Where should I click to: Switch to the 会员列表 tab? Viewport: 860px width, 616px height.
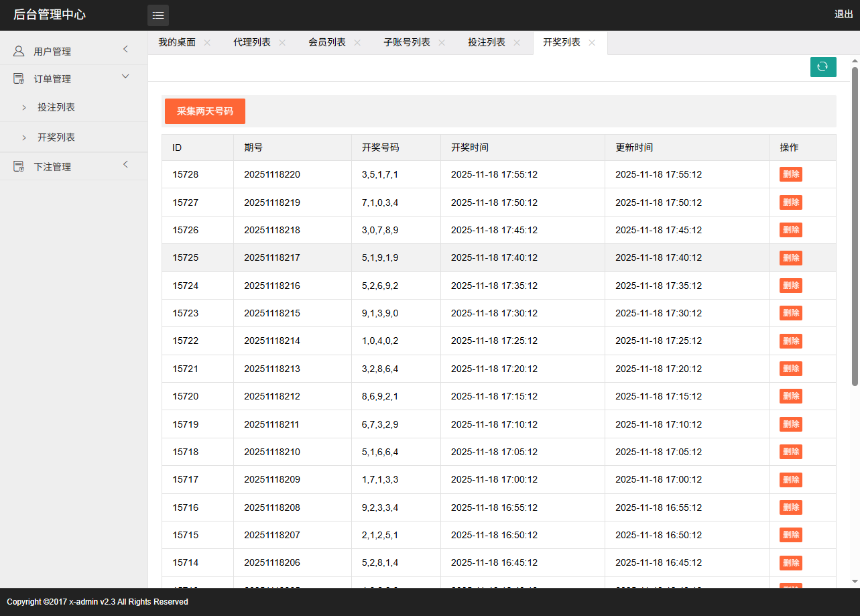(326, 42)
